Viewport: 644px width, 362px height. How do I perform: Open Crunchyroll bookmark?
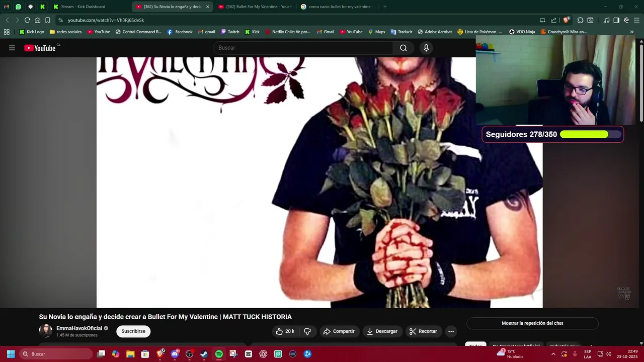[x=563, y=32]
